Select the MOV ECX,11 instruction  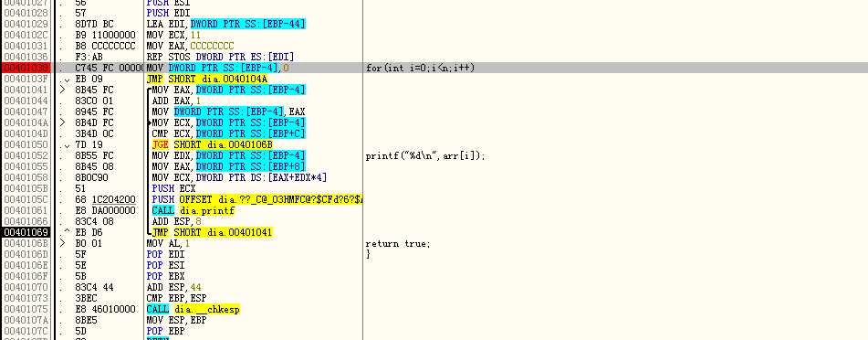173,35
